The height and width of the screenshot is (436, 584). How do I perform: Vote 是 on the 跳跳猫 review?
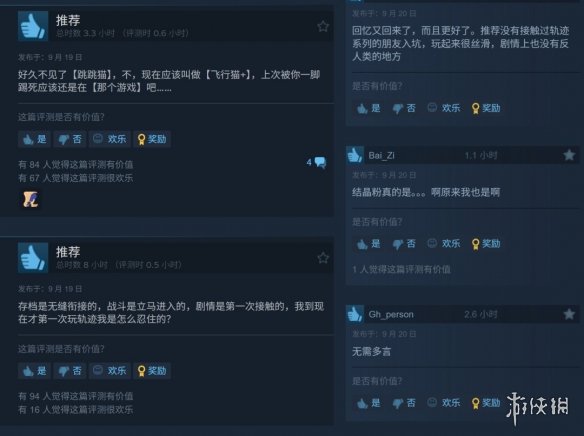34,139
